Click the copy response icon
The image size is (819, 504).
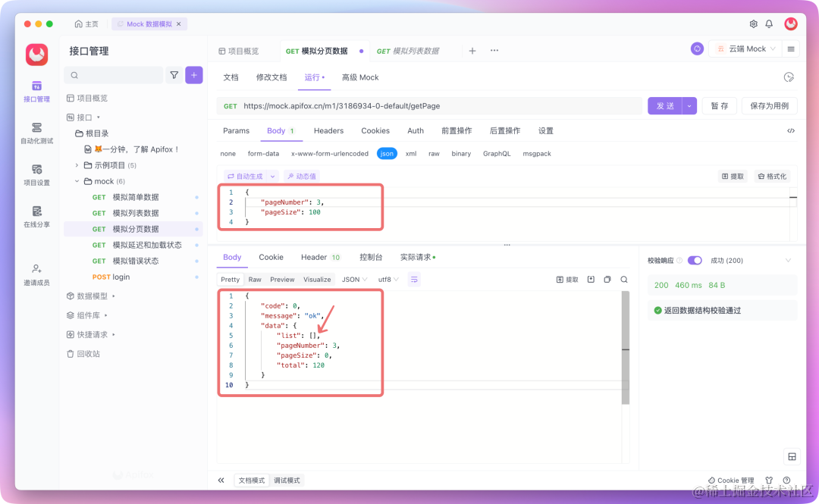607,280
